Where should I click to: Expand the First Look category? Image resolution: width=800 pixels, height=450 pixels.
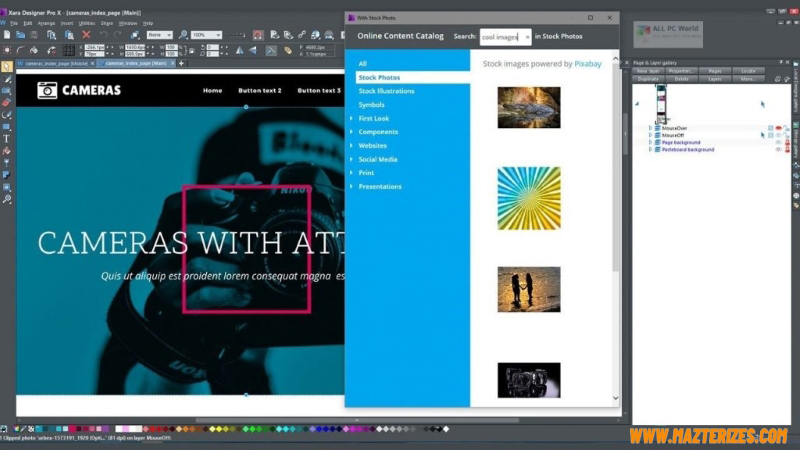pos(352,118)
